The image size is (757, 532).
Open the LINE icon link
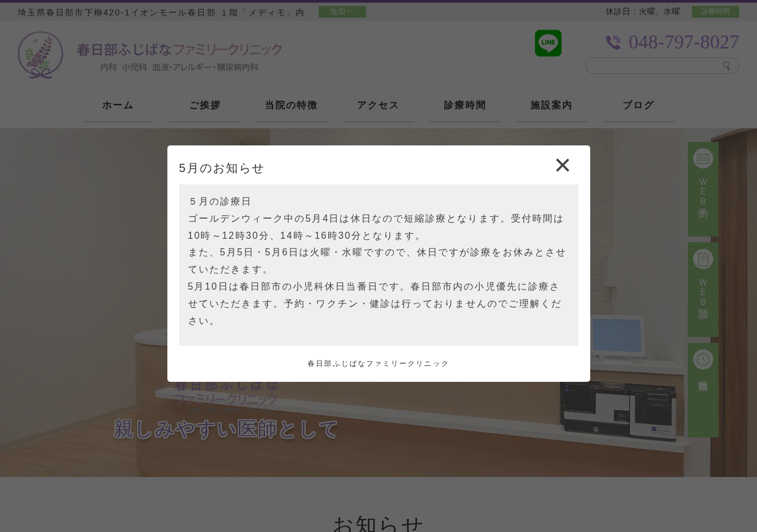(x=548, y=43)
